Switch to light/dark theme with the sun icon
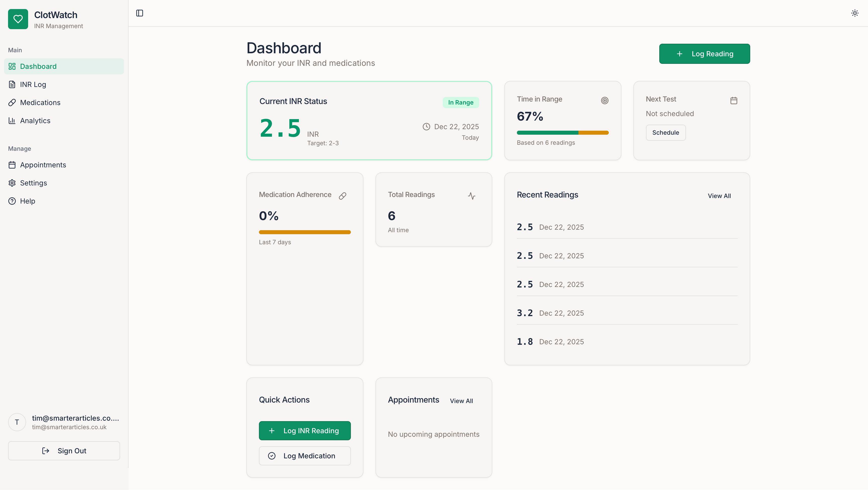The width and height of the screenshot is (868, 490). 855,13
